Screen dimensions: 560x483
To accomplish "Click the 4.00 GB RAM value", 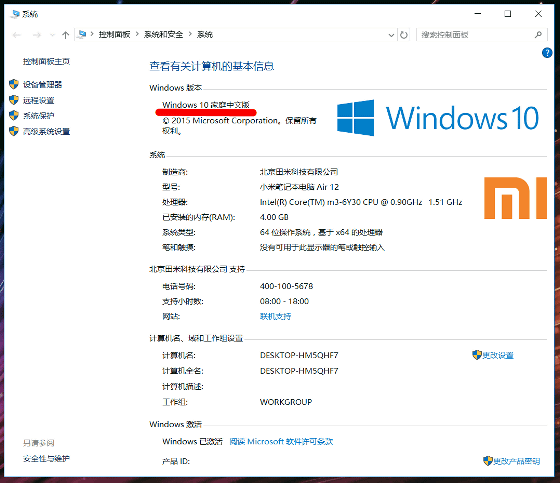I will 274,217.
